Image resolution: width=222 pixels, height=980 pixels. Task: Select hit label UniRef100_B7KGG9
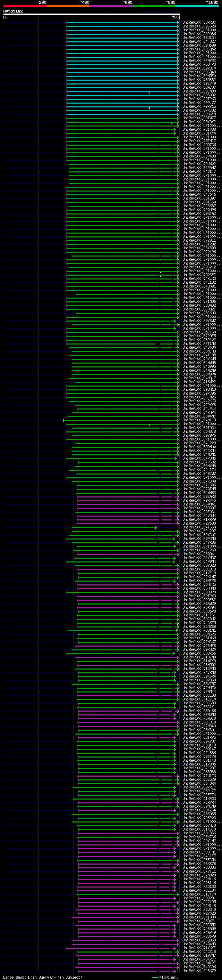[x=199, y=481]
